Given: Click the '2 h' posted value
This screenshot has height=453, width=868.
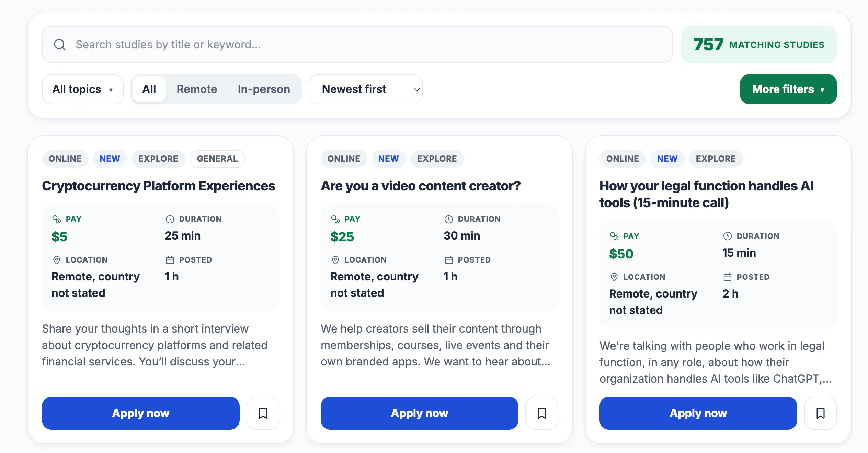Looking at the screenshot, I should tap(730, 294).
